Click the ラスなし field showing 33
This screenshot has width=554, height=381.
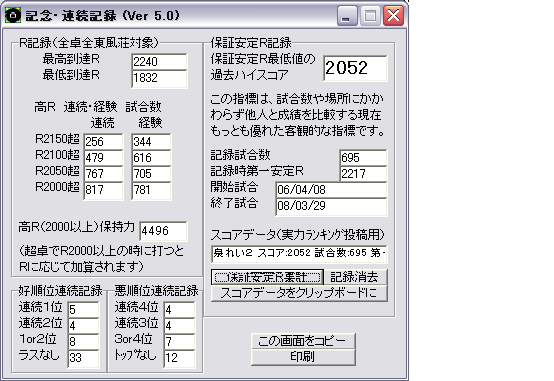83,358
